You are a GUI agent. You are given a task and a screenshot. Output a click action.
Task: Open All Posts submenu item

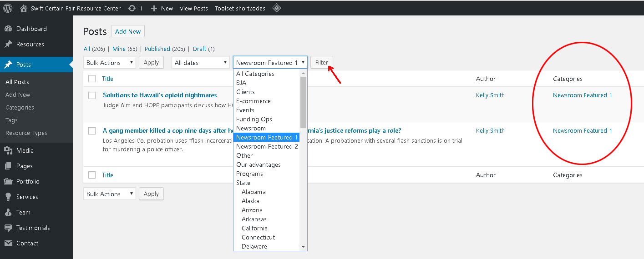[x=17, y=82]
